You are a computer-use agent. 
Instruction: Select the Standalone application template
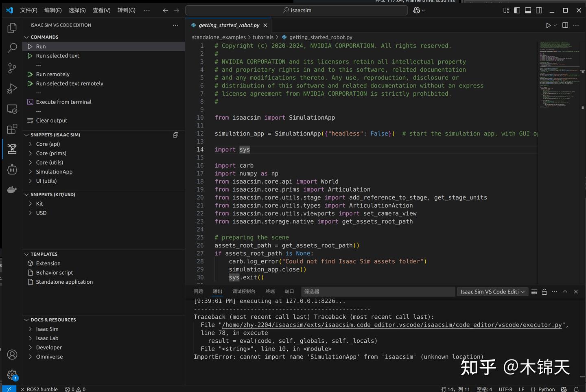pyautogui.click(x=64, y=282)
